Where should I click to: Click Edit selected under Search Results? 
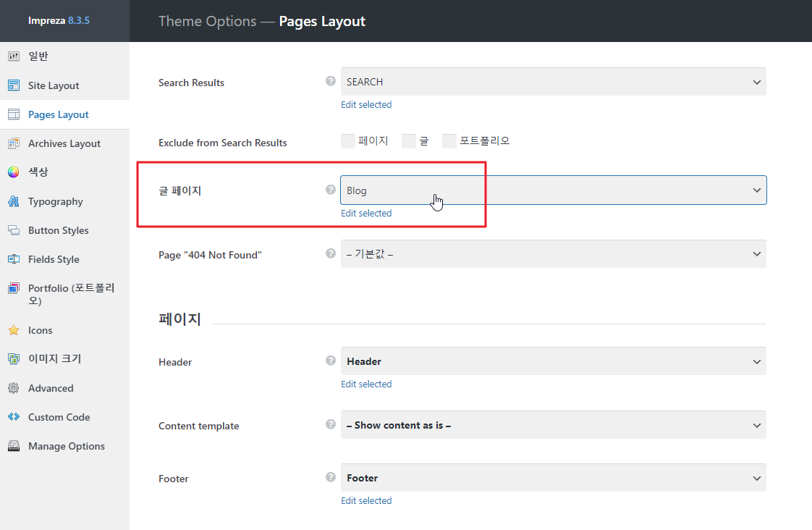coord(366,105)
